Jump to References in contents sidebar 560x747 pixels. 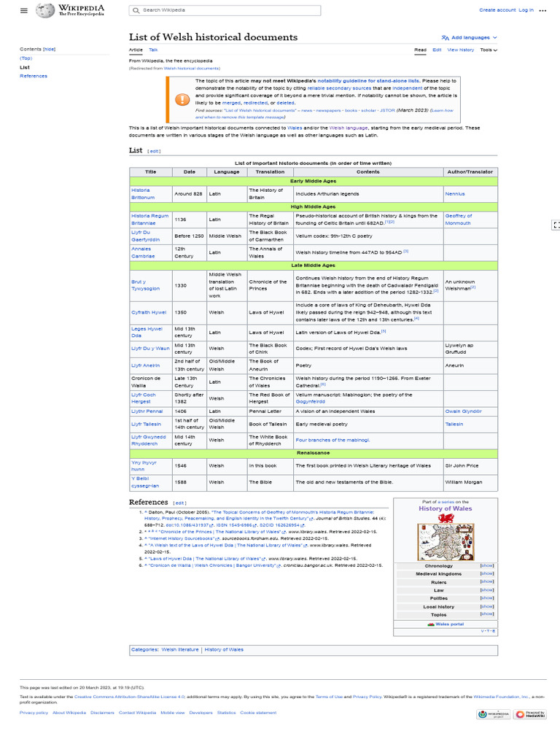click(34, 76)
